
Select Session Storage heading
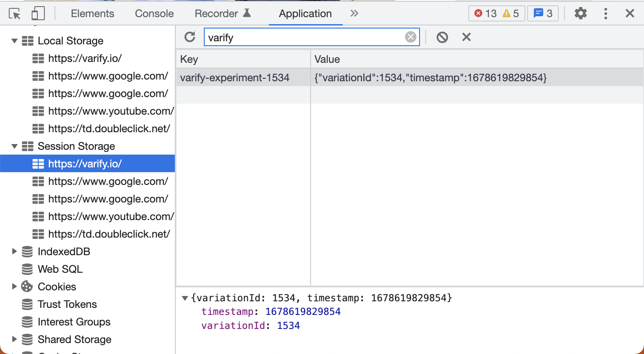coord(76,146)
